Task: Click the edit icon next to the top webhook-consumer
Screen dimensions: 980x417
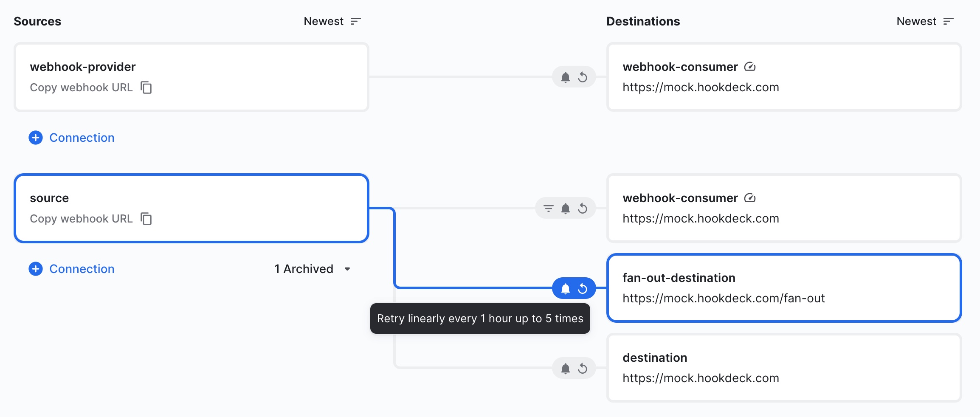Action: coord(750,66)
